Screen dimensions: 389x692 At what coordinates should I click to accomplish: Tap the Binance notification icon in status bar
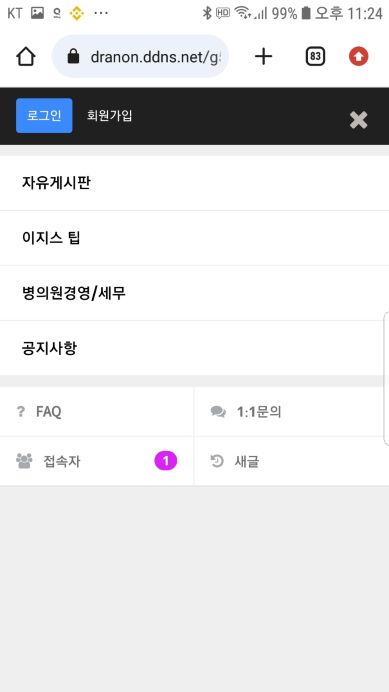click(77, 14)
